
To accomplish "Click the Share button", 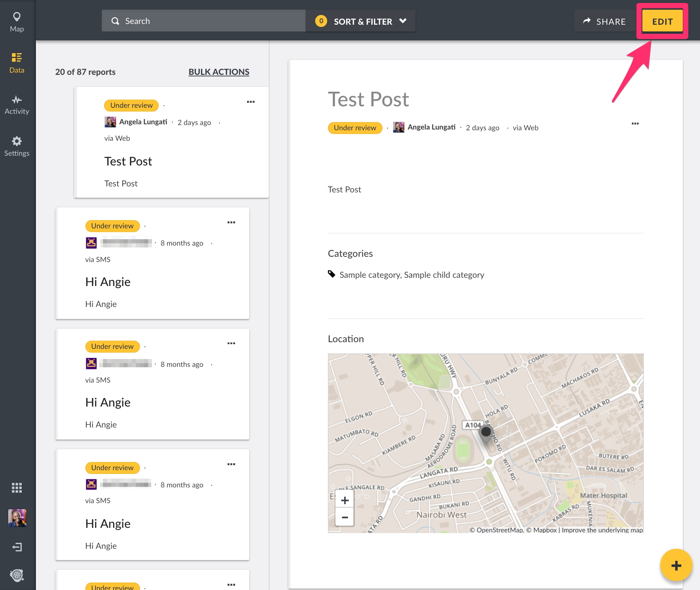I will point(604,21).
